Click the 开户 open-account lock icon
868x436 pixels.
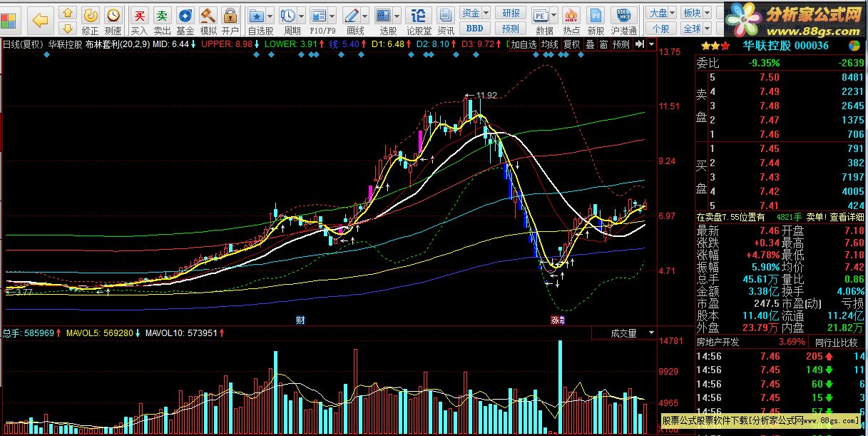(x=230, y=21)
